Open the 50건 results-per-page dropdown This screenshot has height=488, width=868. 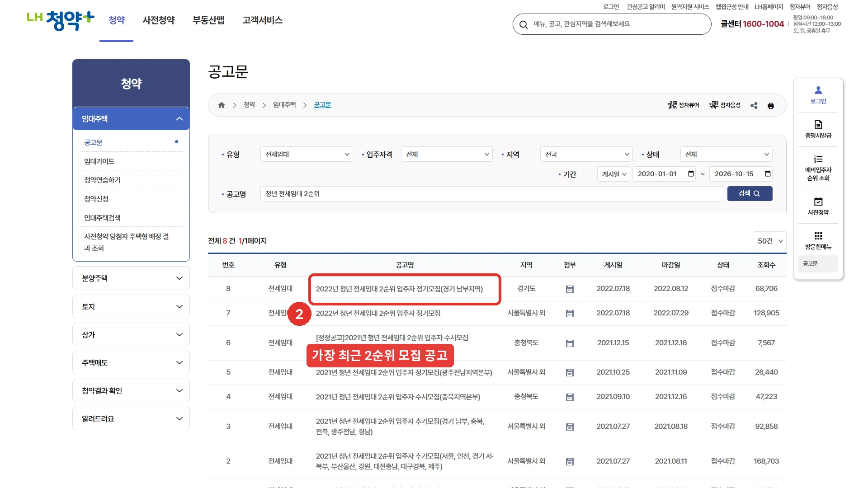769,241
